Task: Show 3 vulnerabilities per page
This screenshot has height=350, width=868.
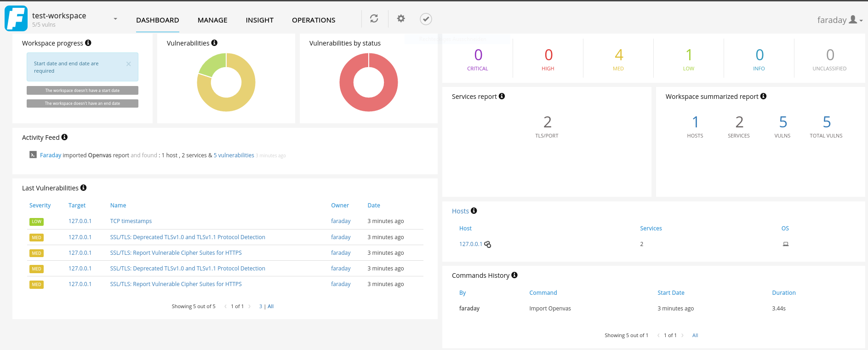Action: click(x=261, y=306)
